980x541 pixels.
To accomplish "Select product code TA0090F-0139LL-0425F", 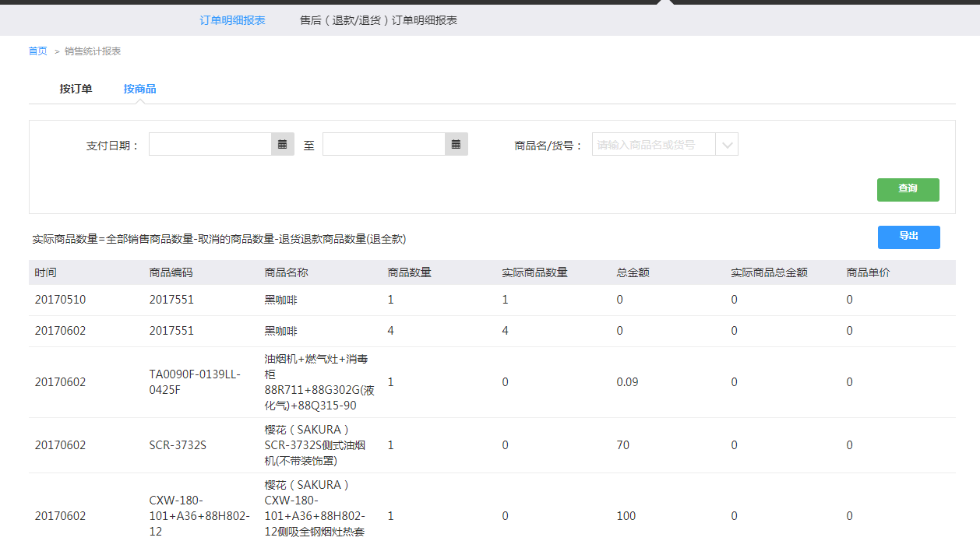I will coord(195,382).
